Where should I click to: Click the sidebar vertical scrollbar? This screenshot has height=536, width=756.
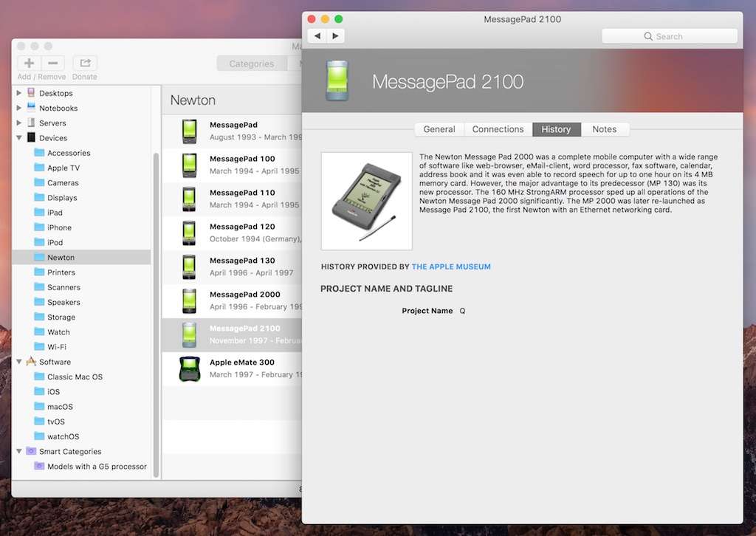pyautogui.click(x=156, y=315)
